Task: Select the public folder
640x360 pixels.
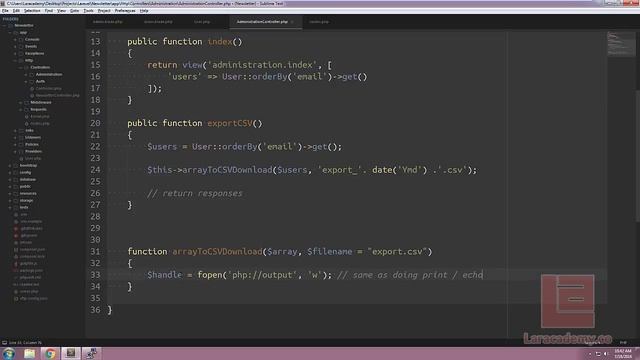Action: [x=25, y=187]
